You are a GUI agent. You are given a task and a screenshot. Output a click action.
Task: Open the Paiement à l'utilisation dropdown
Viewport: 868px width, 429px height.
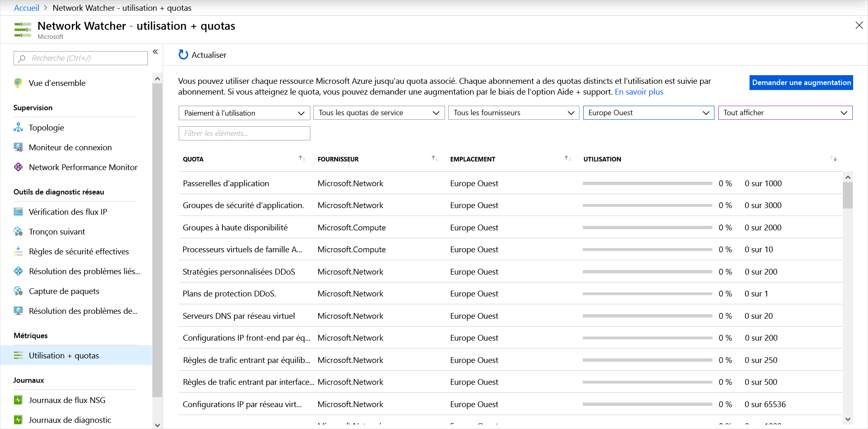(244, 113)
